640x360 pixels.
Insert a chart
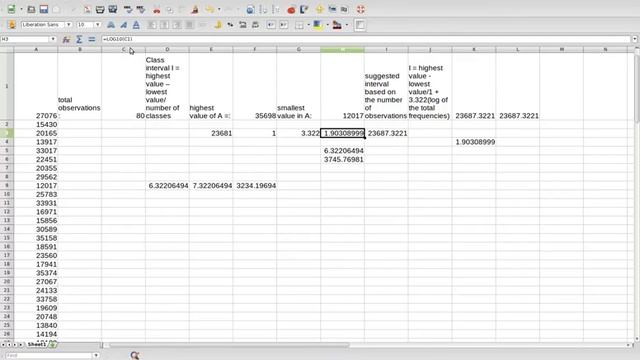click(x=291, y=9)
